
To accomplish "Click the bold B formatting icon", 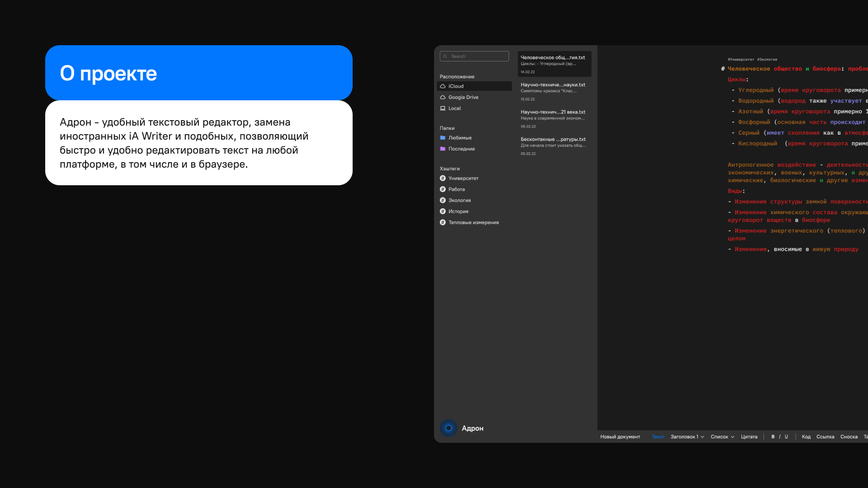I will coord(773,436).
